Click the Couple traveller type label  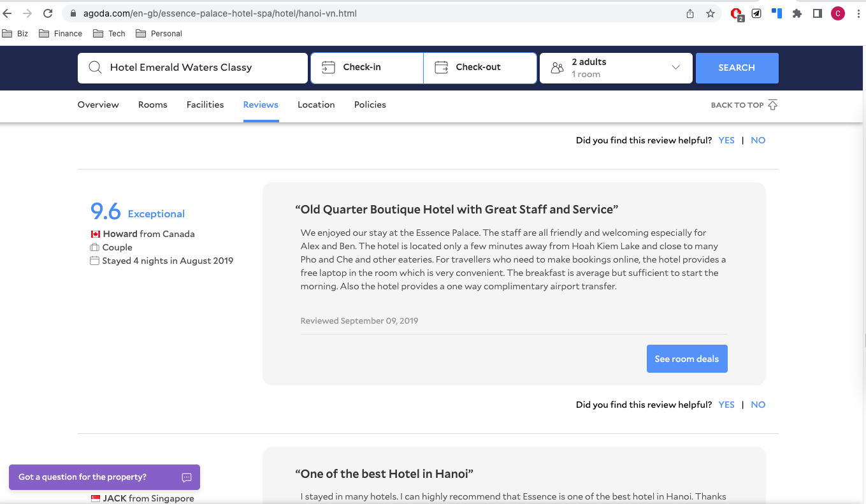pyautogui.click(x=117, y=247)
